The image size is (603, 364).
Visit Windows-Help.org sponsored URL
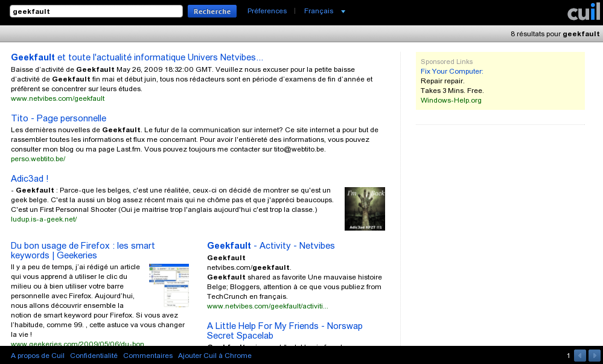(x=451, y=100)
